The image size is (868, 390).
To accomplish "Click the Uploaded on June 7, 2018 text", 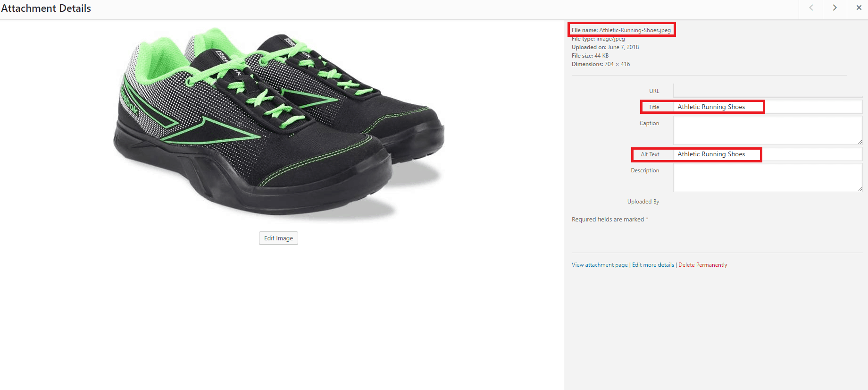I will coord(605,47).
